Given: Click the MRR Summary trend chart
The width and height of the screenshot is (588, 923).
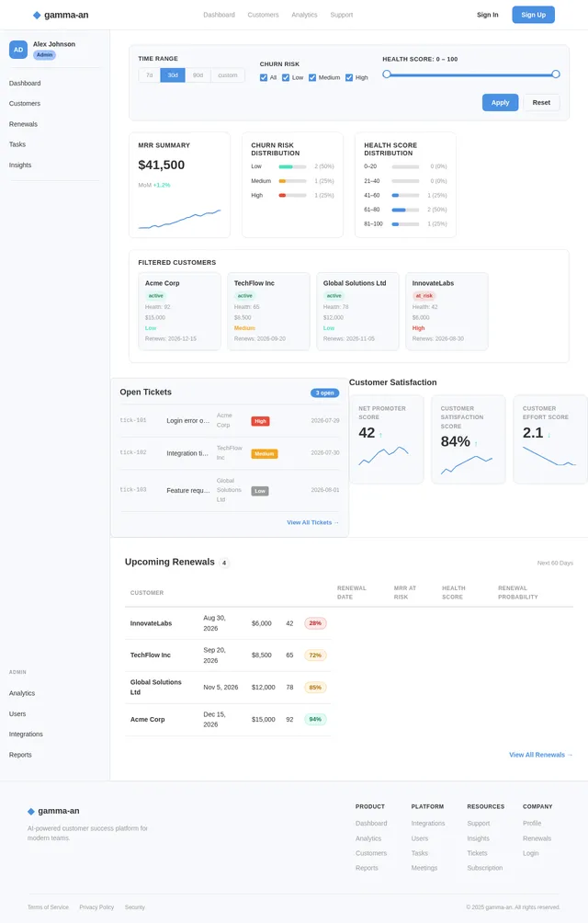Looking at the screenshot, I should 179,219.
